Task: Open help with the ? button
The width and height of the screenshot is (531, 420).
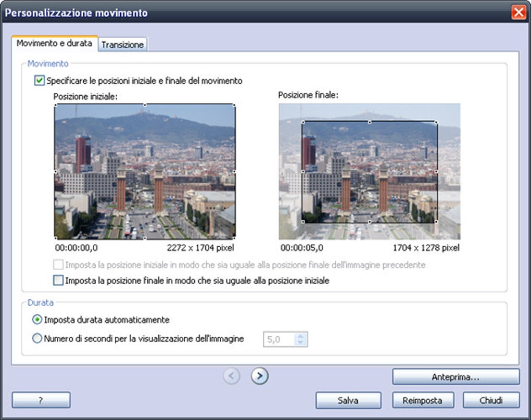Action: click(41, 400)
